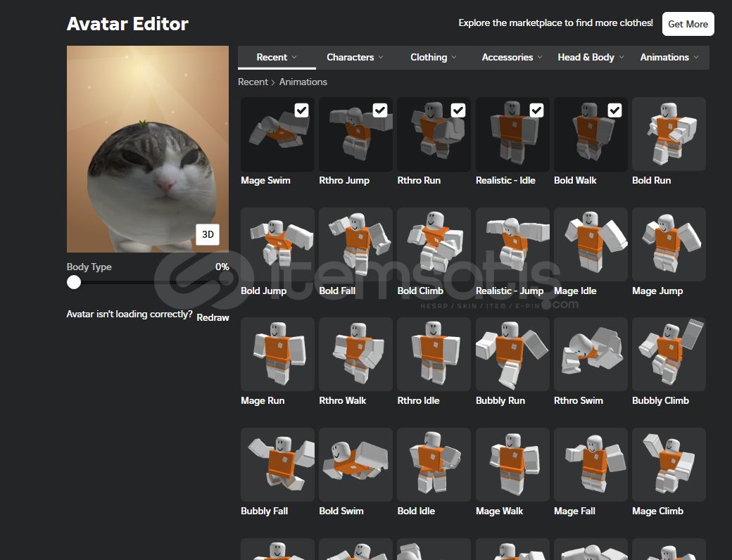
Task: Equip the Bubbly Run animation thumbnail
Action: click(512, 354)
